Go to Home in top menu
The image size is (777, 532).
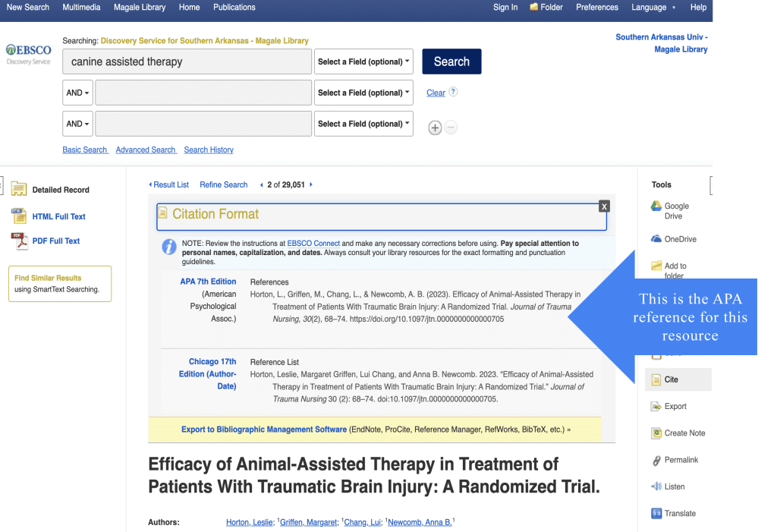189,8
